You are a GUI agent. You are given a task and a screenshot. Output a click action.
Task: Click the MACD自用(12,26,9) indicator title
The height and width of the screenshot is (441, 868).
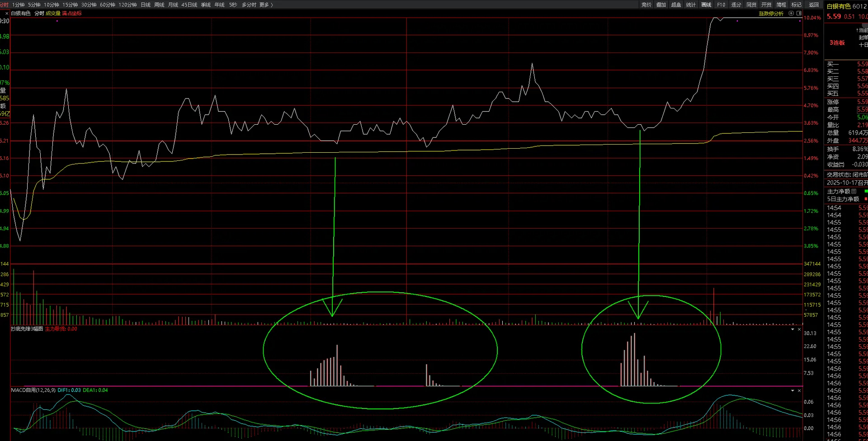pos(33,390)
